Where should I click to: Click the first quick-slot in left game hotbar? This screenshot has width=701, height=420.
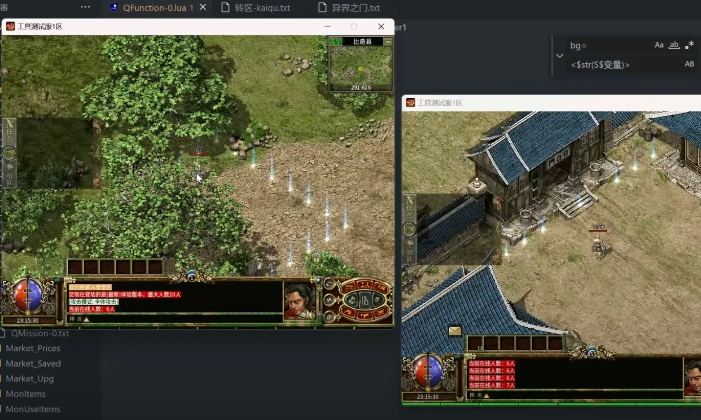click(75, 267)
